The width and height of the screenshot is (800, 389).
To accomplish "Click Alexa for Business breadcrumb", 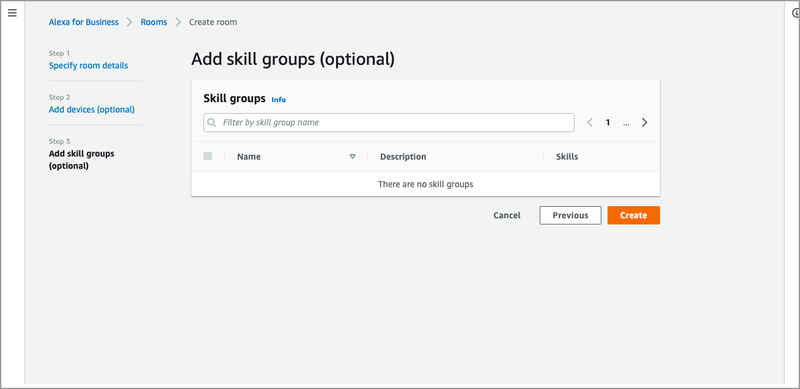I will (x=84, y=22).
